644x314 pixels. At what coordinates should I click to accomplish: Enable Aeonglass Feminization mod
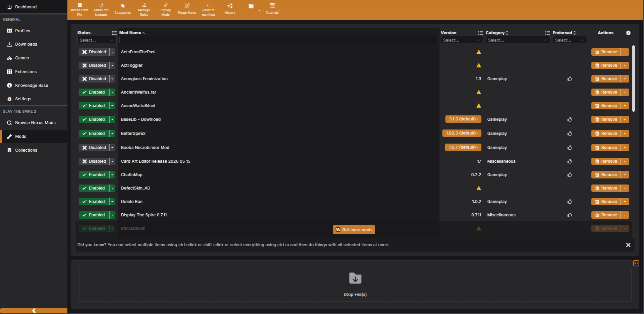tap(94, 79)
